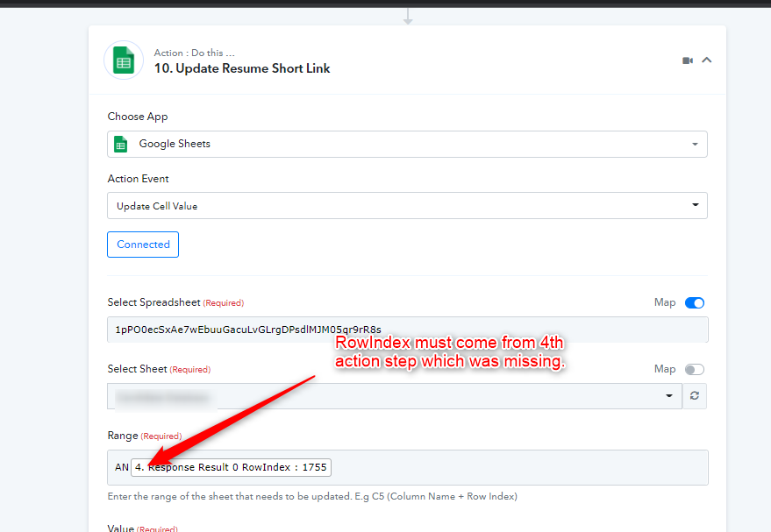Click the small Google Sheets icon in Choose App

pos(121,144)
